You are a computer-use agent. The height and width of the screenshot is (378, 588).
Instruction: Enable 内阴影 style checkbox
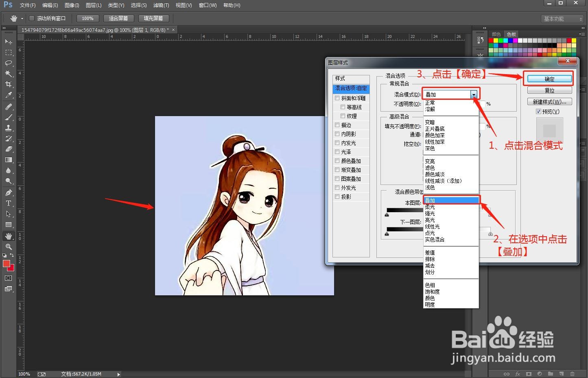[x=337, y=134]
